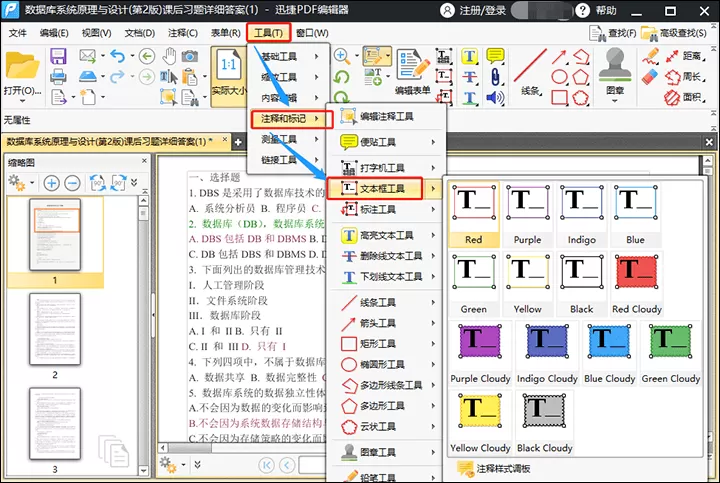Select the Green Cloudy text box style
Image resolution: width=720 pixels, height=483 pixels.
(x=671, y=354)
